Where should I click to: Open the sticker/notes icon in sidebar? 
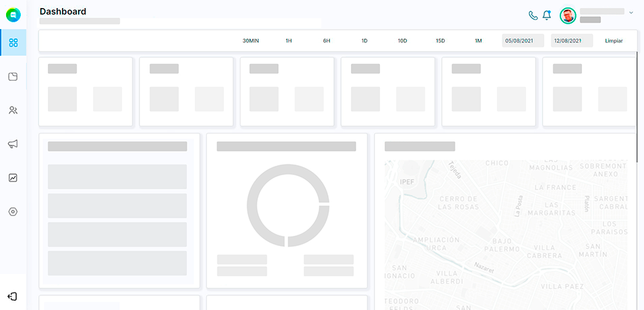coord(13,77)
